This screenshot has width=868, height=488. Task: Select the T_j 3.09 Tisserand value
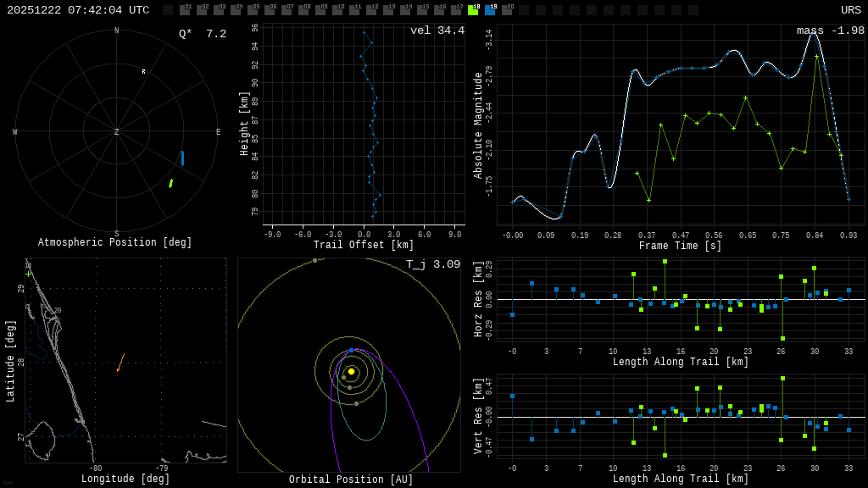point(432,264)
